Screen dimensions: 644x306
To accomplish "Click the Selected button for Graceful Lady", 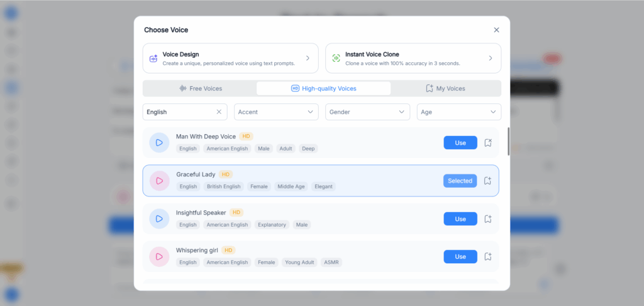I will pyautogui.click(x=460, y=181).
